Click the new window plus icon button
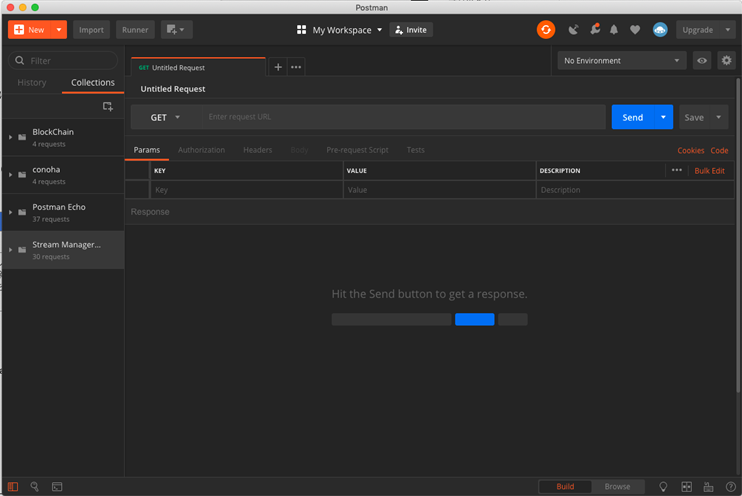Screen dimensions: 742x496 176,30
